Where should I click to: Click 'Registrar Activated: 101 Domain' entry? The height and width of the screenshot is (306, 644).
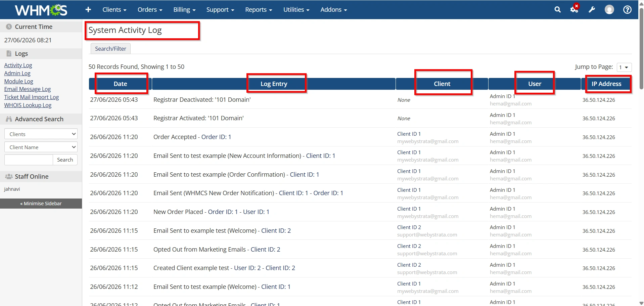(198, 118)
